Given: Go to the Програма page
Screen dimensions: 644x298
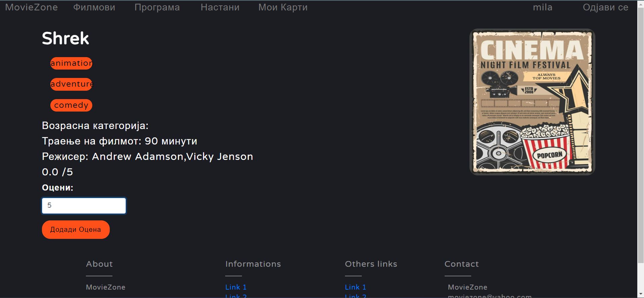Looking at the screenshot, I should click(157, 7).
